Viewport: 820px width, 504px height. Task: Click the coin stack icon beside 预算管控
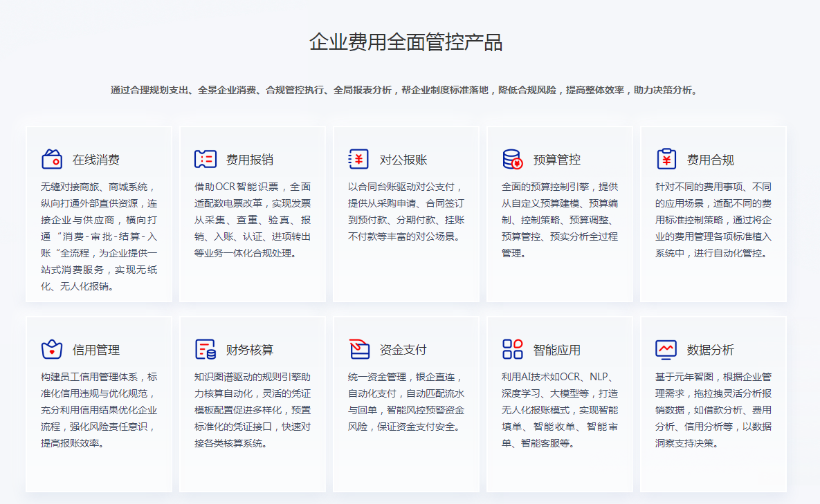pos(513,159)
